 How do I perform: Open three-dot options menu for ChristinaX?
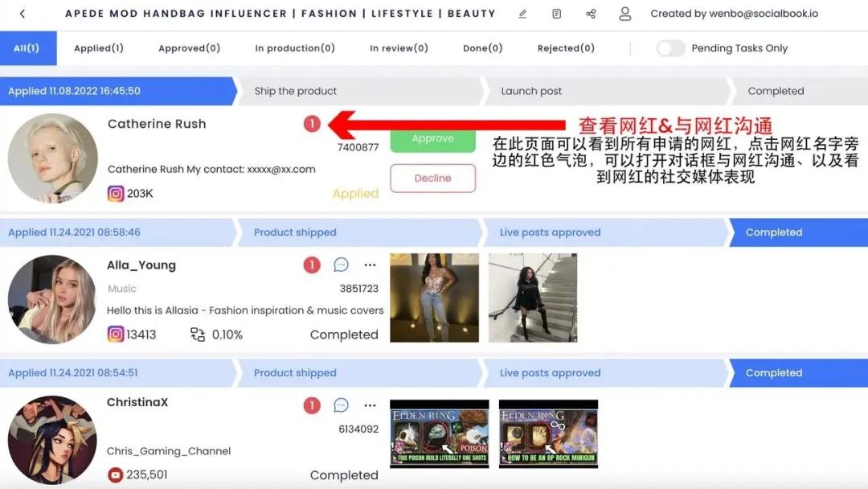[369, 405]
